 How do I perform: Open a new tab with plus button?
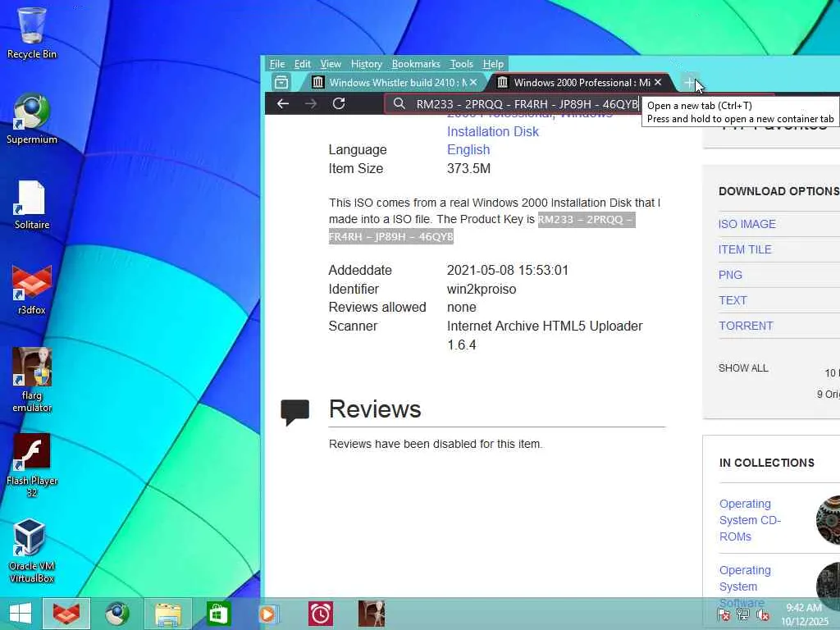coord(689,83)
